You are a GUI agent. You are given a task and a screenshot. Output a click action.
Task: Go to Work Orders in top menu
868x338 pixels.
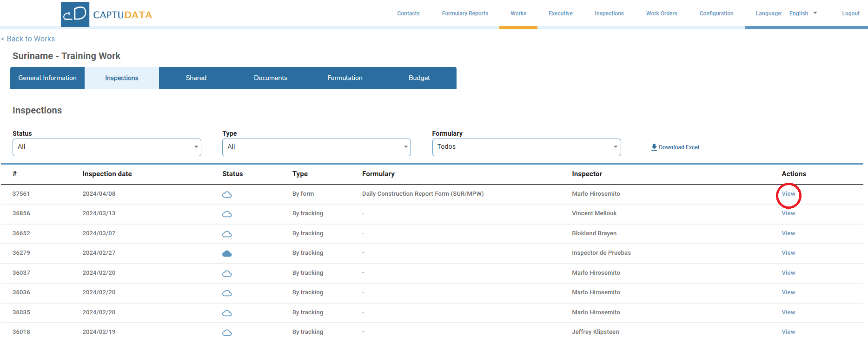pyautogui.click(x=661, y=13)
